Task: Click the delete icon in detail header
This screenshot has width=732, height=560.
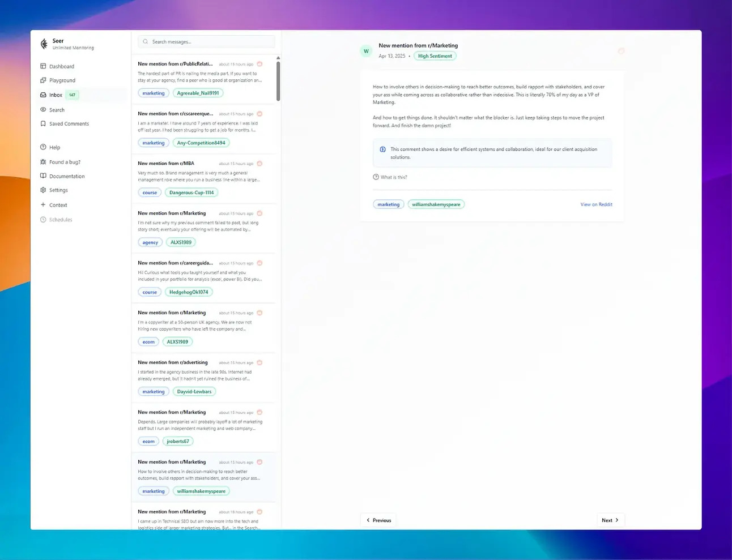Action: (621, 51)
